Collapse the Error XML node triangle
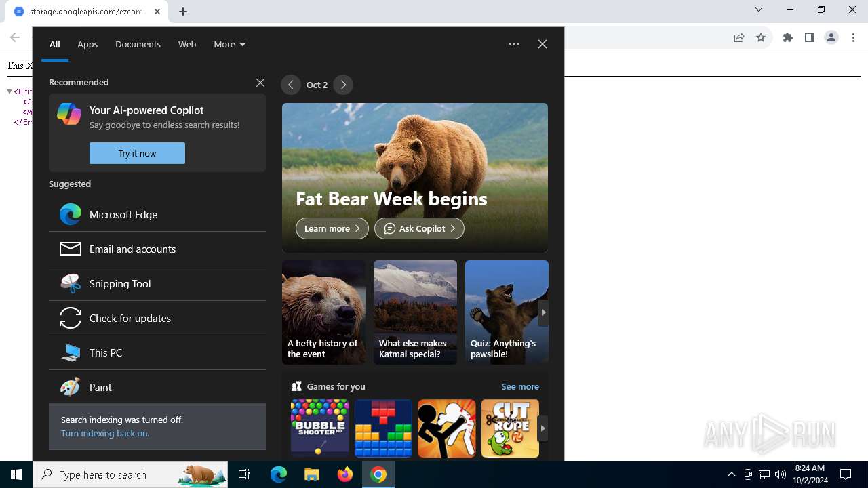Image resolution: width=868 pixels, height=488 pixels. tap(10, 91)
